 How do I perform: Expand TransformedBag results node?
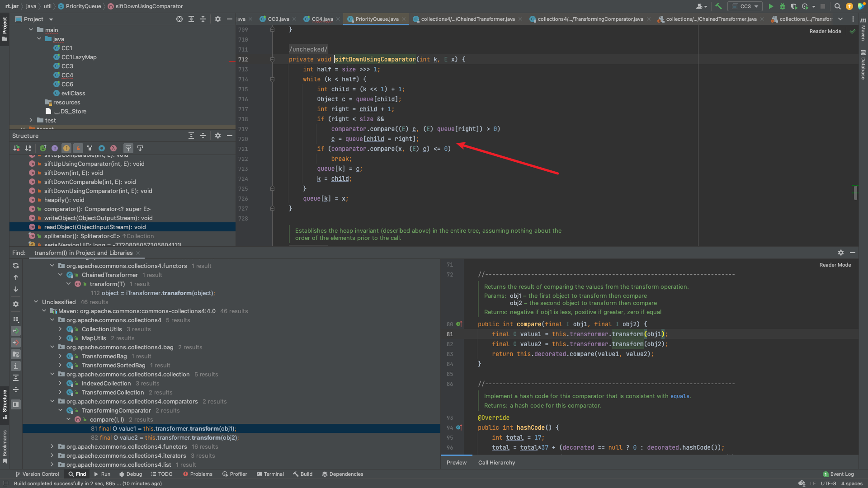pos(60,356)
